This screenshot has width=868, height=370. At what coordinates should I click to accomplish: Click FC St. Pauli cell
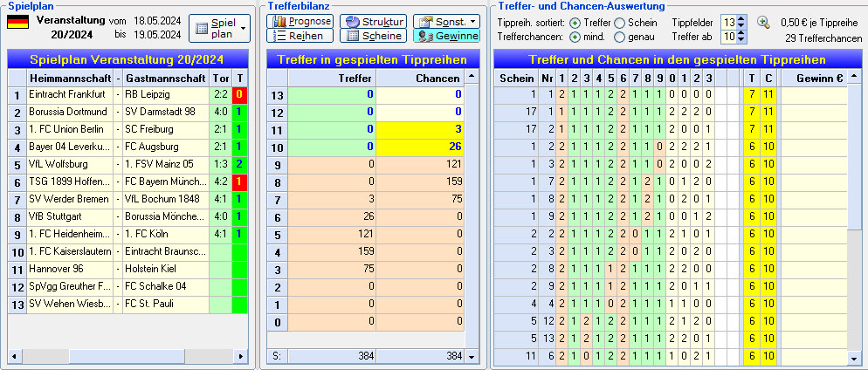tap(166, 304)
